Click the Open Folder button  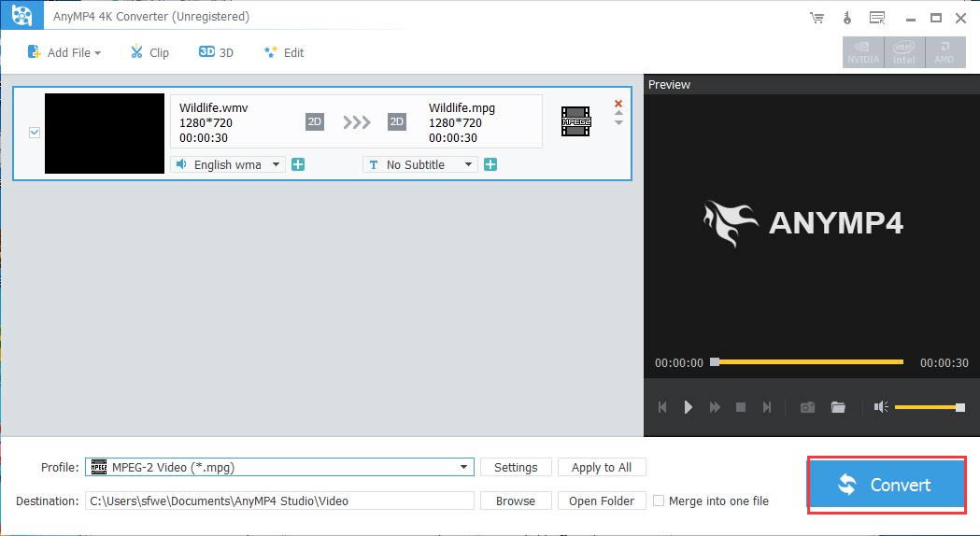[602, 501]
